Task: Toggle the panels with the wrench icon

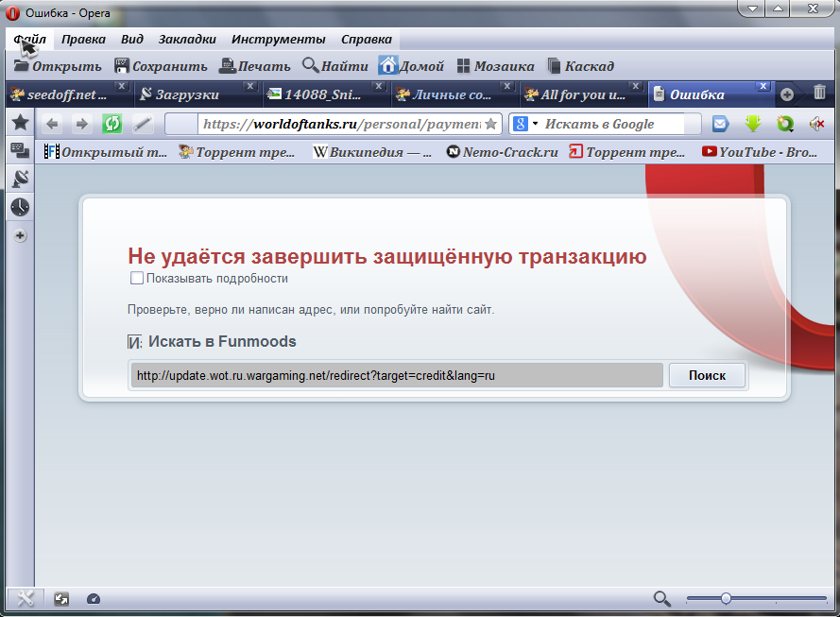Action: tap(25, 598)
